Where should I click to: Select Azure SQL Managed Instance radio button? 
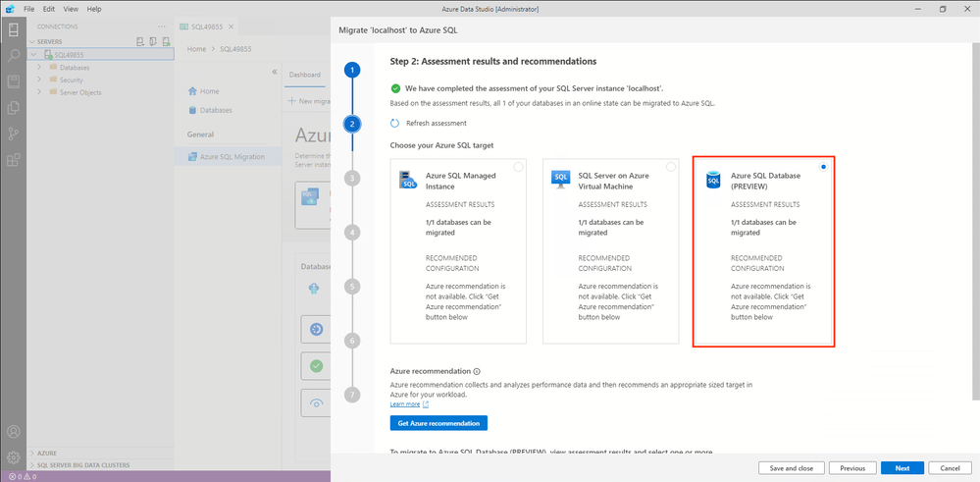point(518,167)
